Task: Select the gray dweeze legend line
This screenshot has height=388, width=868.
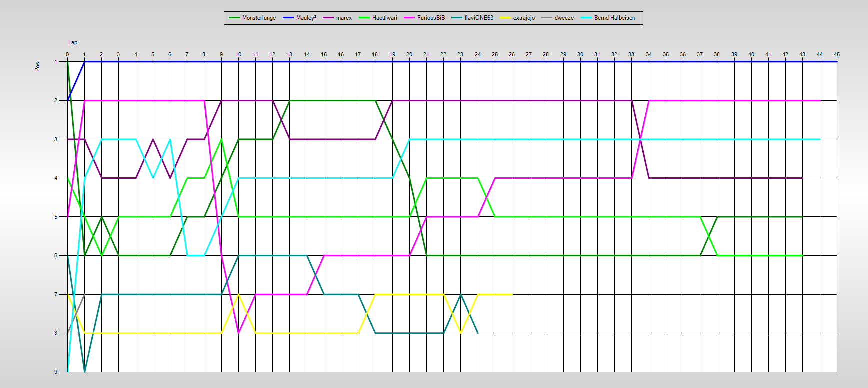Action: tap(547, 18)
